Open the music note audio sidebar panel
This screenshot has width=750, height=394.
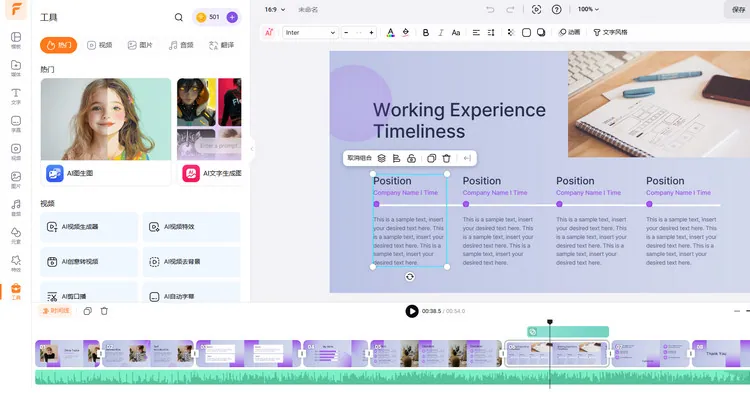(16, 208)
